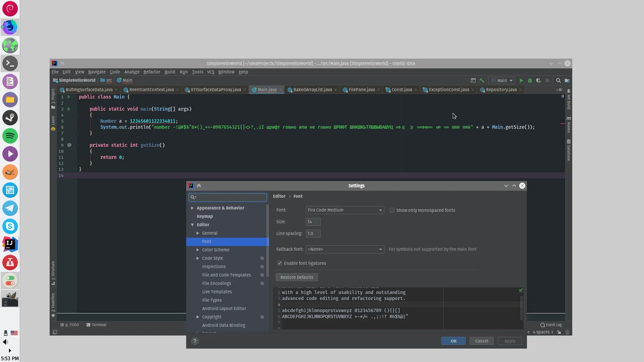
Task: Open Search Everywhere magnifier icon
Action: 558,80
